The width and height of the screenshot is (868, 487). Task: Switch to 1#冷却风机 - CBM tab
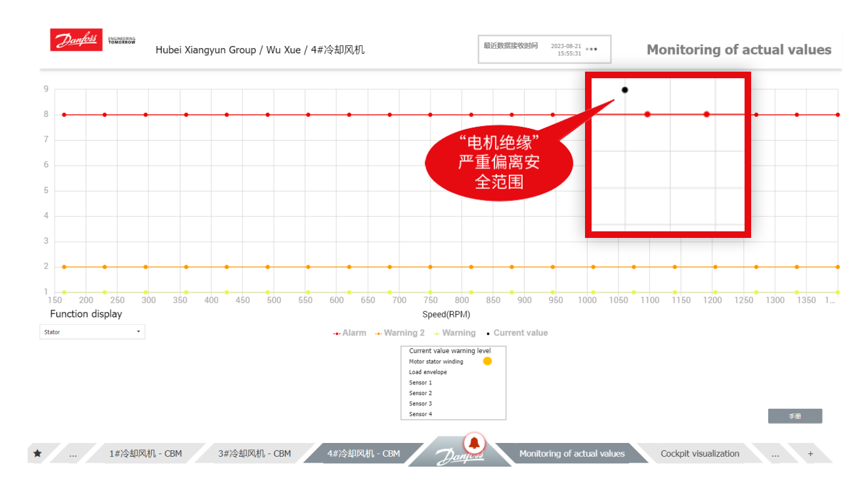pyautogui.click(x=145, y=453)
